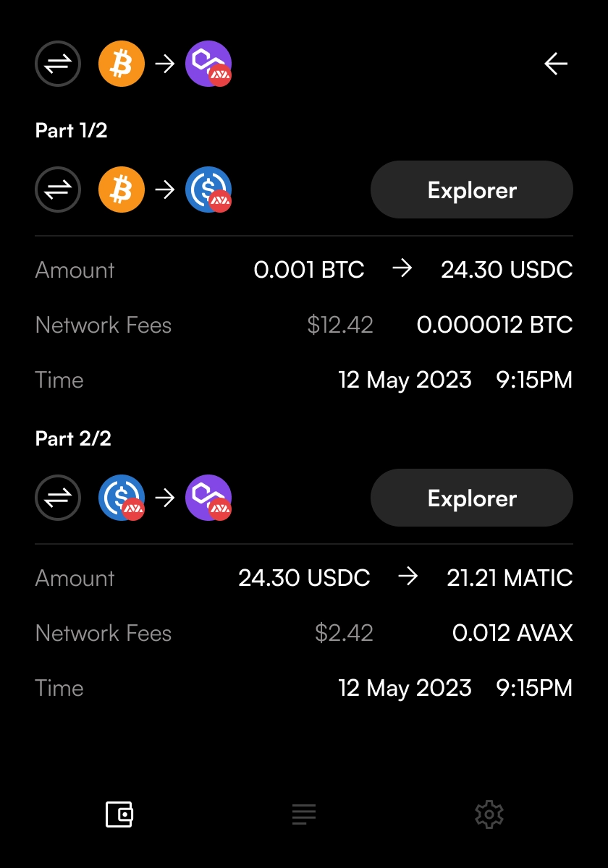
Task: Click the swap icon in the top header
Action: [58, 64]
